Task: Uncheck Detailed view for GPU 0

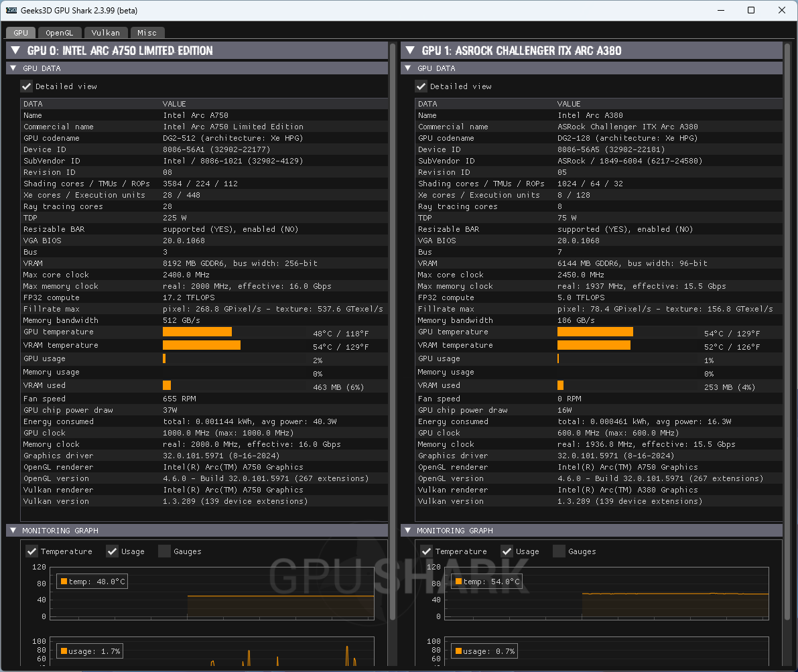Action: [x=26, y=86]
